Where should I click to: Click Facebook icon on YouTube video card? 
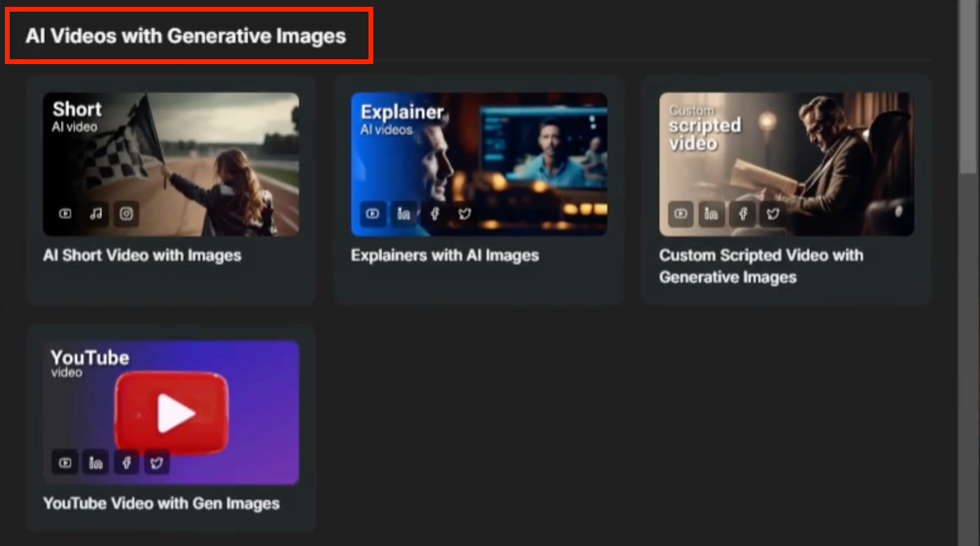126,462
